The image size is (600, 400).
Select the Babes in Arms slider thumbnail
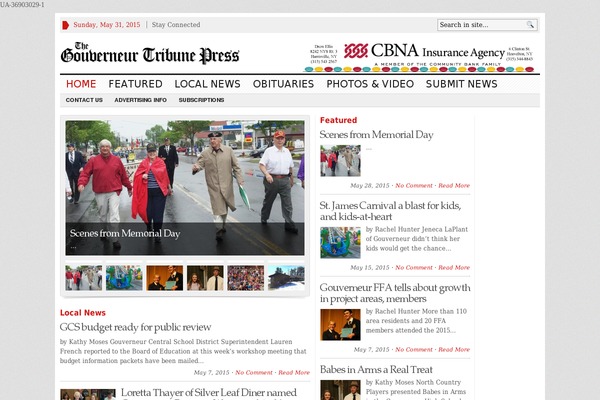[x=205, y=278]
